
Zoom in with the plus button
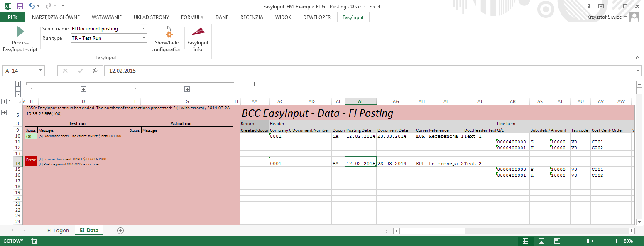click(x=616, y=241)
